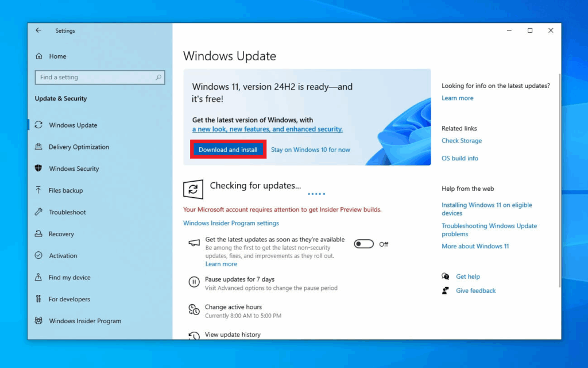
Task: Click the back arrow in Settings header
Action: pos(38,30)
